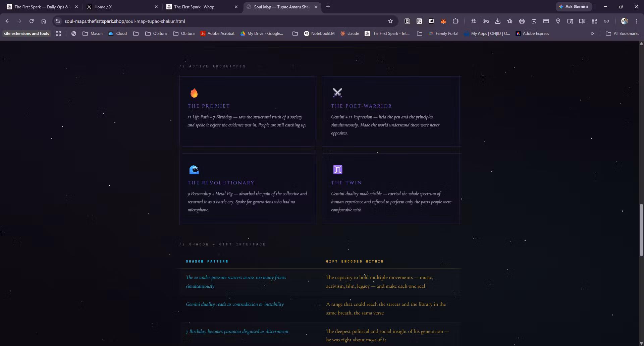Open the All Bookmarks folder

623,34
